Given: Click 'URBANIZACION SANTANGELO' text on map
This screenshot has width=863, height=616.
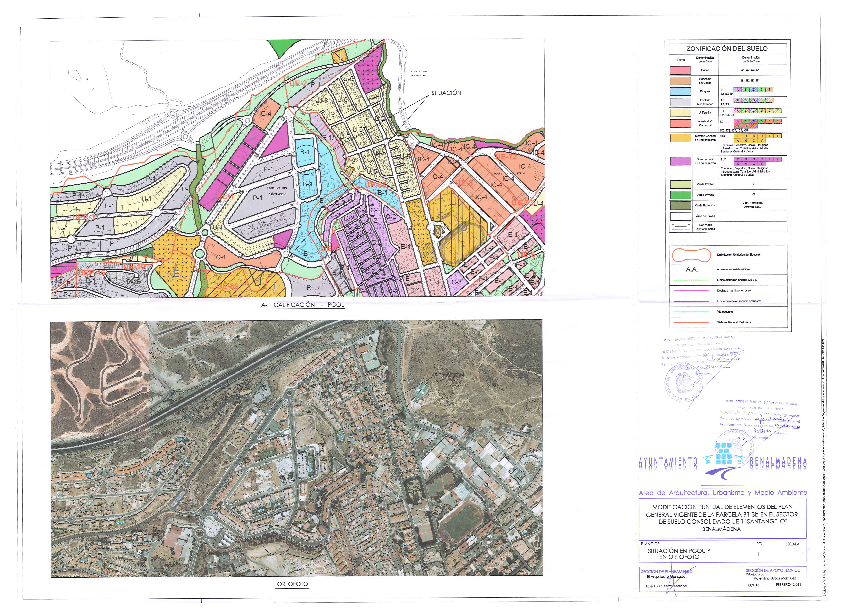Looking at the screenshot, I should (277, 191).
